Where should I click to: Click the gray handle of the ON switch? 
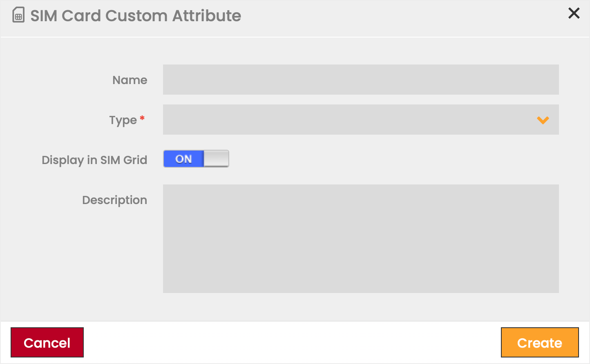(216, 159)
